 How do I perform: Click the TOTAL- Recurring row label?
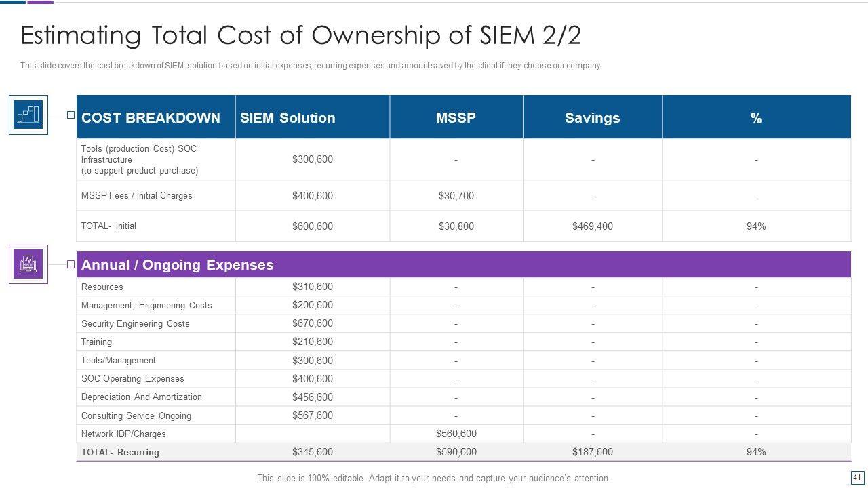point(120,452)
